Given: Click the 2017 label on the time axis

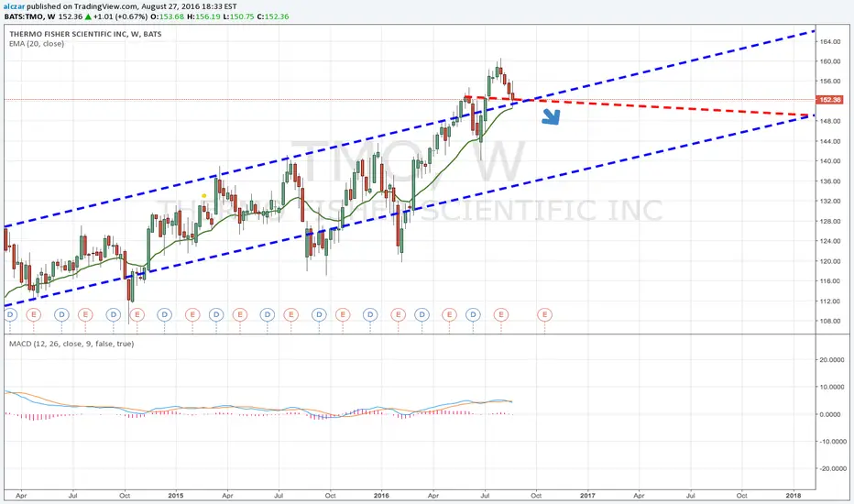Looking at the screenshot, I should [587, 495].
